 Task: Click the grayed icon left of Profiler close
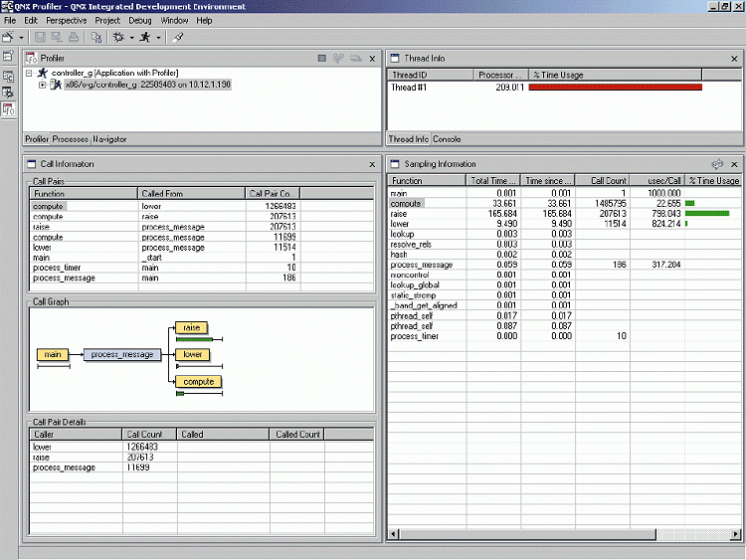356,58
